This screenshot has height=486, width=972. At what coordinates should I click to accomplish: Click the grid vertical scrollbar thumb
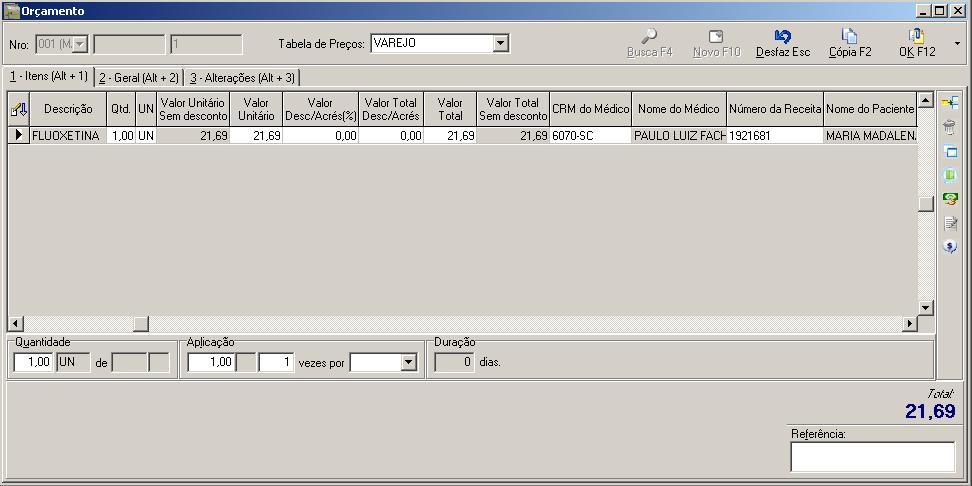coord(926,204)
